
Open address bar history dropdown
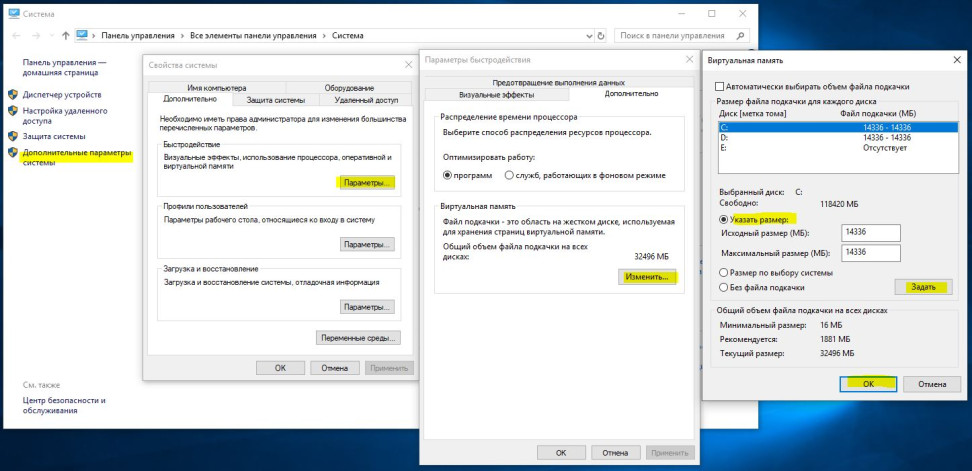(588, 36)
